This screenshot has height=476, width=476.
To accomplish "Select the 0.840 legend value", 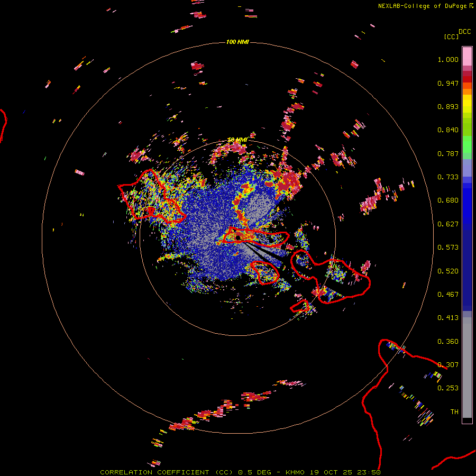I will [x=448, y=130].
